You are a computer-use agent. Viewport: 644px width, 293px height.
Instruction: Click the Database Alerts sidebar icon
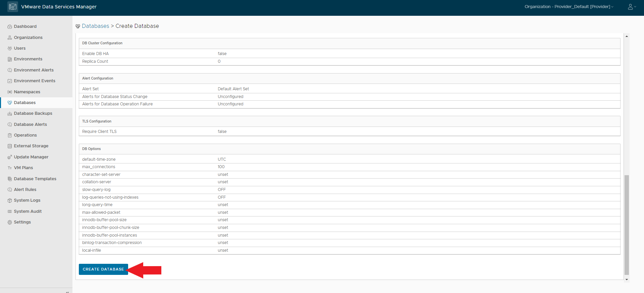[10, 125]
